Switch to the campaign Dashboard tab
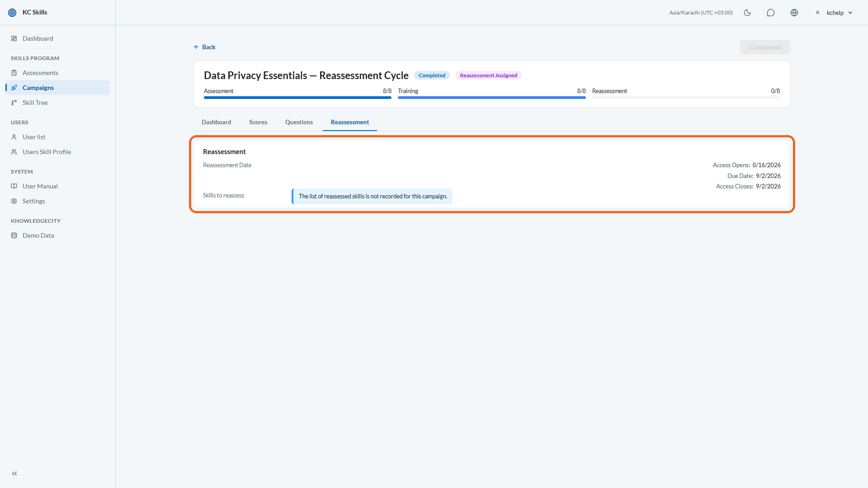This screenshot has height=488, width=868. pyautogui.click(x=216, y=122)
